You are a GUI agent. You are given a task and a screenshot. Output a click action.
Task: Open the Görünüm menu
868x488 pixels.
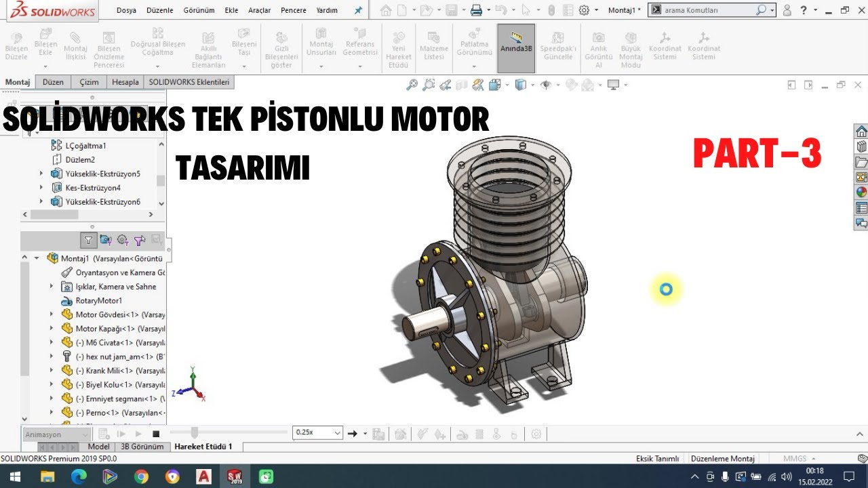click(x=200, y=10)
